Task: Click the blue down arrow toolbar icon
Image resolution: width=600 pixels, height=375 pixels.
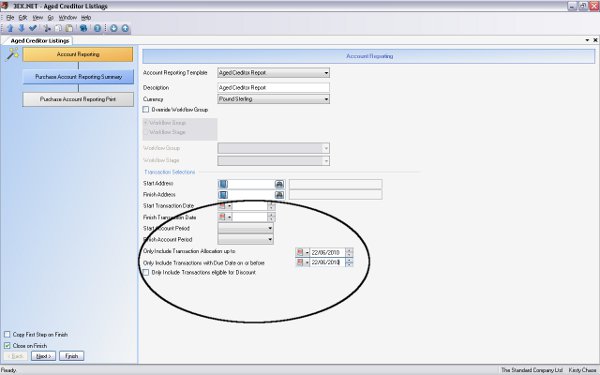Action: pyautogui.click(x=21, y=28)
